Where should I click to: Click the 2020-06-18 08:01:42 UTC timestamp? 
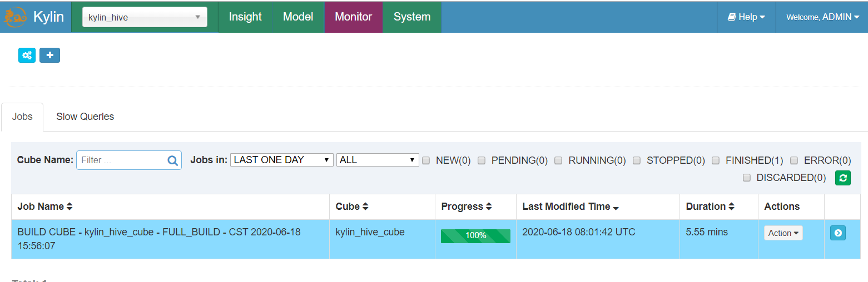[x=579, y=232]
